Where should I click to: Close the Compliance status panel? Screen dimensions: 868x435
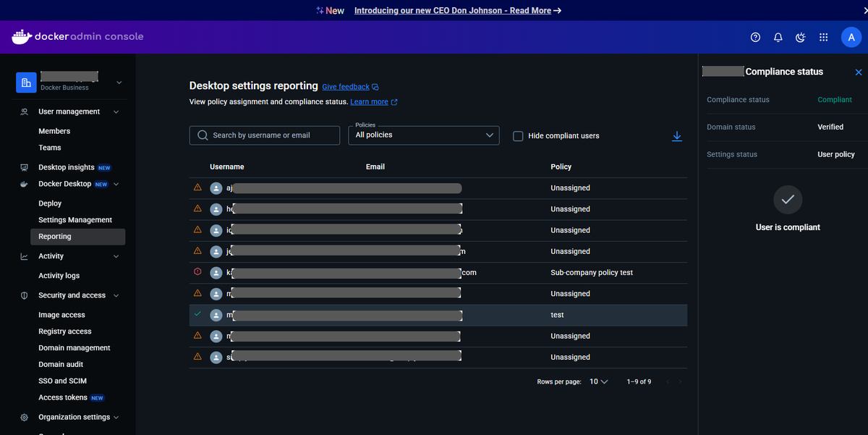tap(859, 72)
